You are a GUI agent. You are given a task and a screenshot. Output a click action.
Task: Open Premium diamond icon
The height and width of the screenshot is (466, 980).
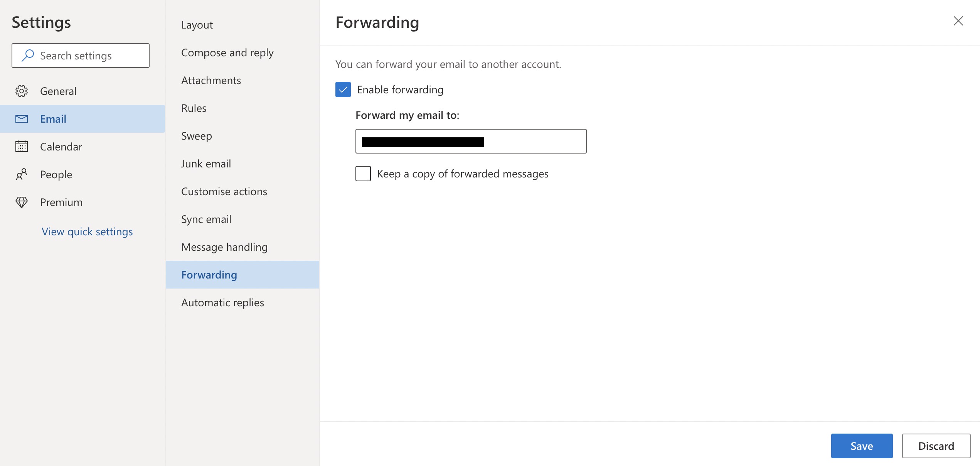[22, 202]
